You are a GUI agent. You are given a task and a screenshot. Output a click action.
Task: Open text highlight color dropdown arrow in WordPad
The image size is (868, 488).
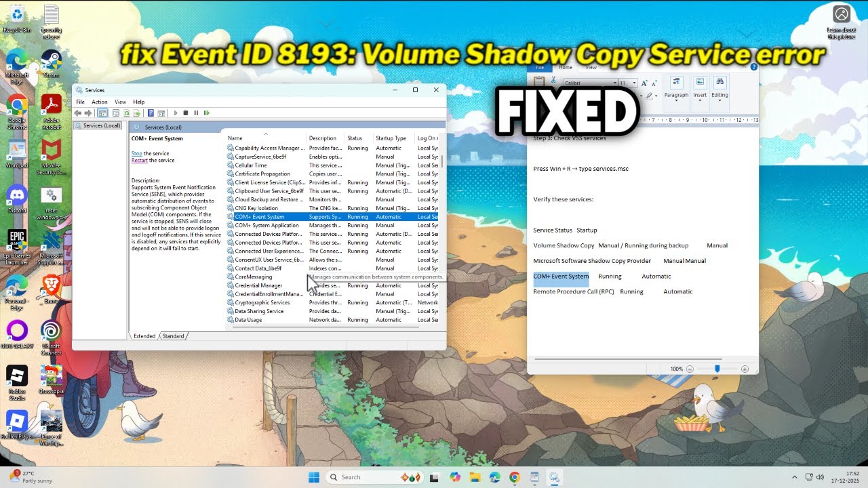click(x=656, y=96)
